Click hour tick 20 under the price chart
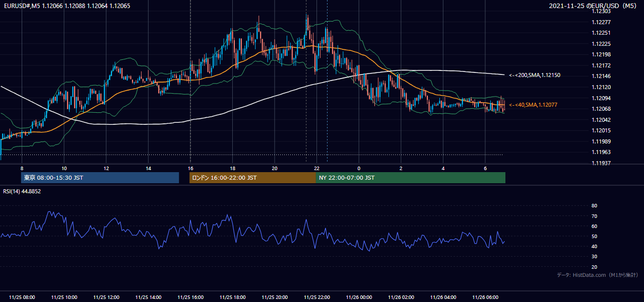 (x=274, y=168)
